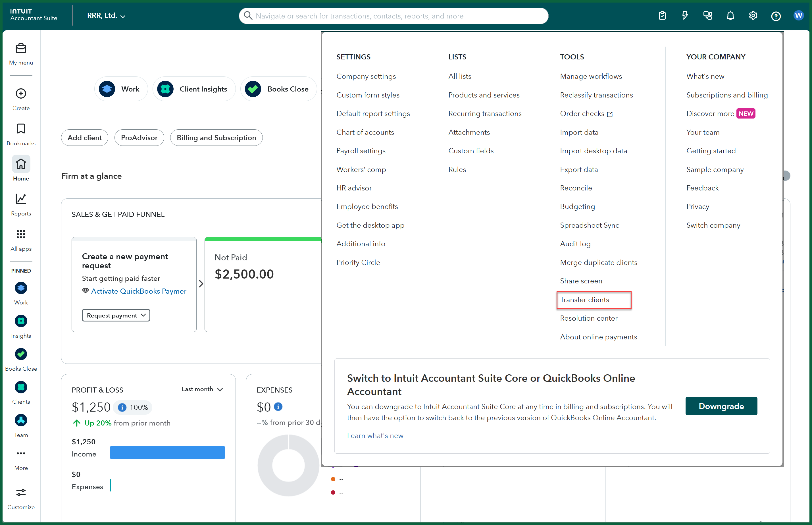Viewport: 812px width, 525px height.
Task: Open Chart of accounts in Settings
Action: 365,132
